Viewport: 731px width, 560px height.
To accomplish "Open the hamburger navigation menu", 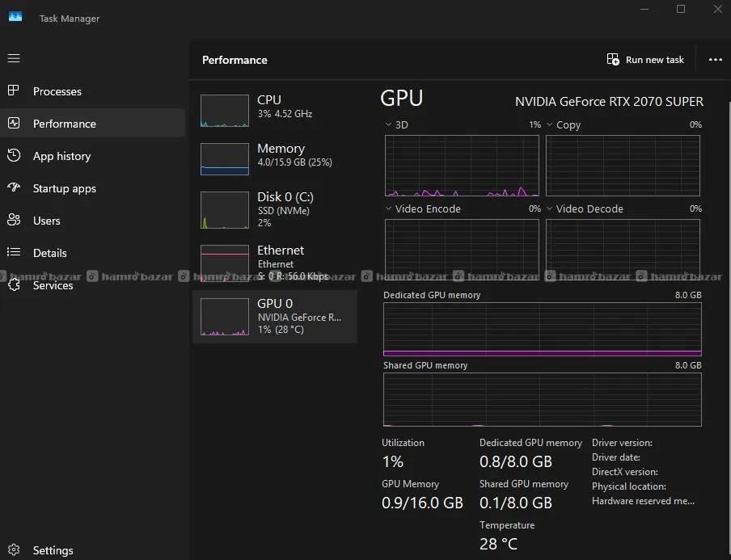I will [14, 58].
